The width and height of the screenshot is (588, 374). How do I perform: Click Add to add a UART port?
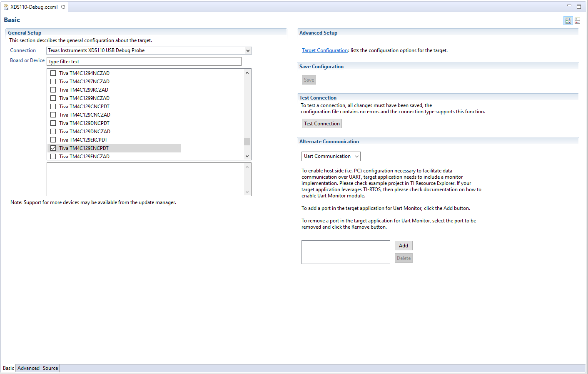pos(404,246)
